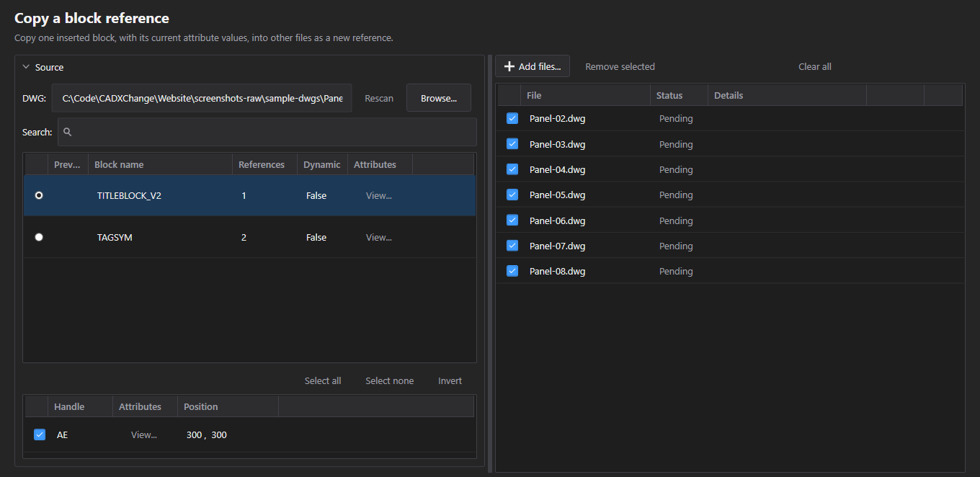Sort by Position column header
Screen dimensions: 980x477
coord(228,406)
